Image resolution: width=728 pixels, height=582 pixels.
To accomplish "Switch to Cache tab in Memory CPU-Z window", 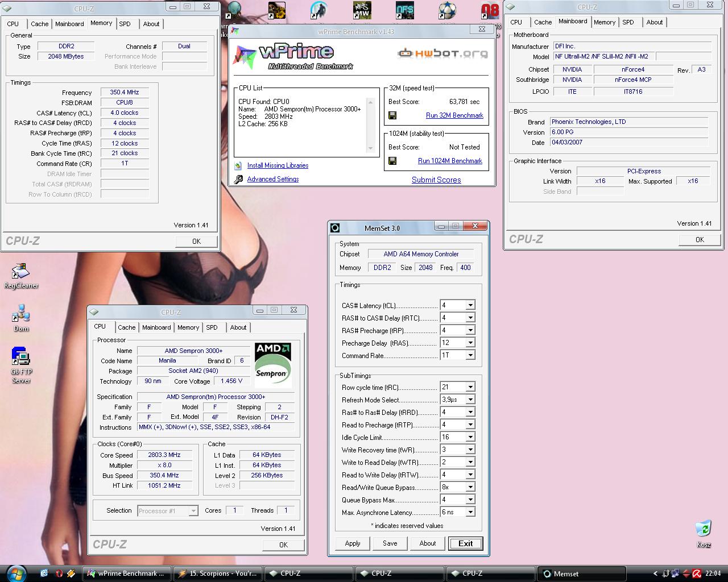I will (40, 24).
